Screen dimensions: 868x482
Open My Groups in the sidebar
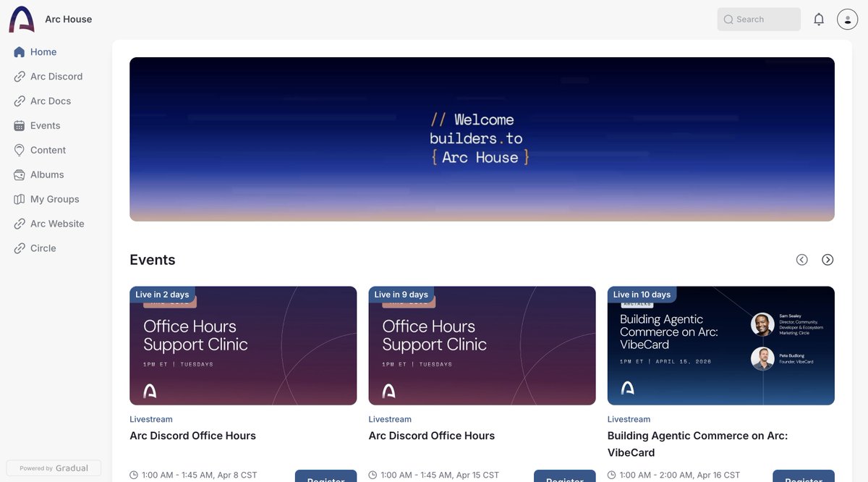coord(55,199)
